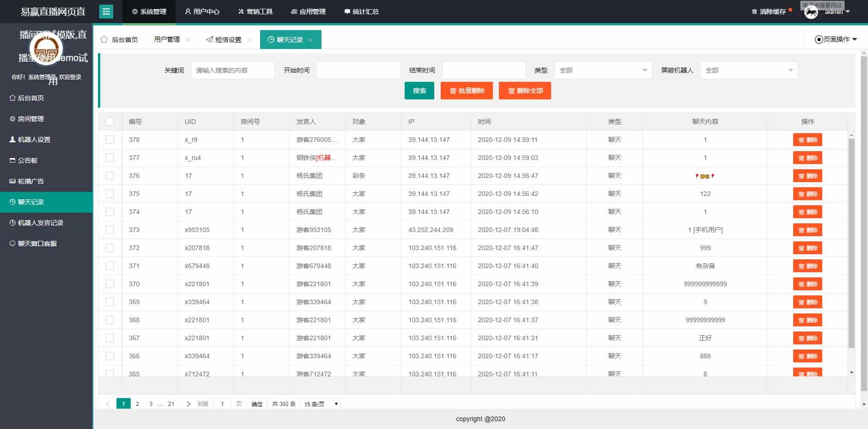Check the row 372 checkbox

pyautogui.click(x=110, y=248)
